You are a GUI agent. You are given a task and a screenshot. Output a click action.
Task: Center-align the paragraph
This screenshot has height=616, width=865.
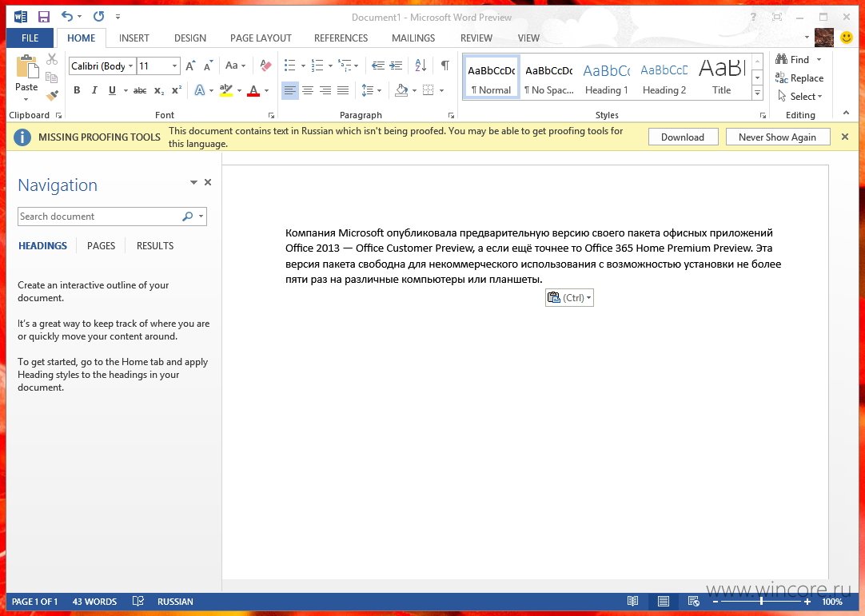[x=308, y=90]
